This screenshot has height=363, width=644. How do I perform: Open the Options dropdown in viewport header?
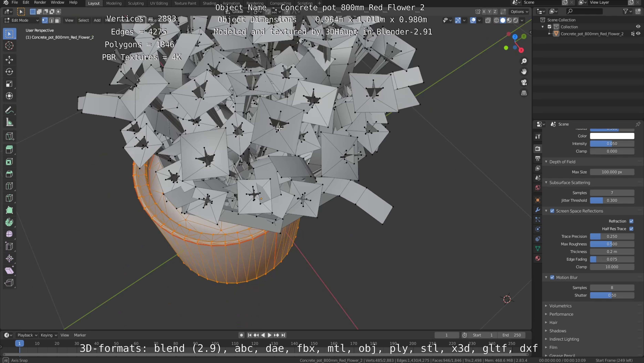point(519,12)
